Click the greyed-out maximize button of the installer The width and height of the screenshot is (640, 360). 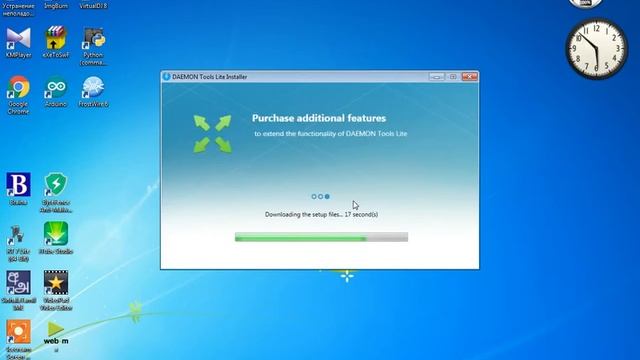tap(453, 76)
